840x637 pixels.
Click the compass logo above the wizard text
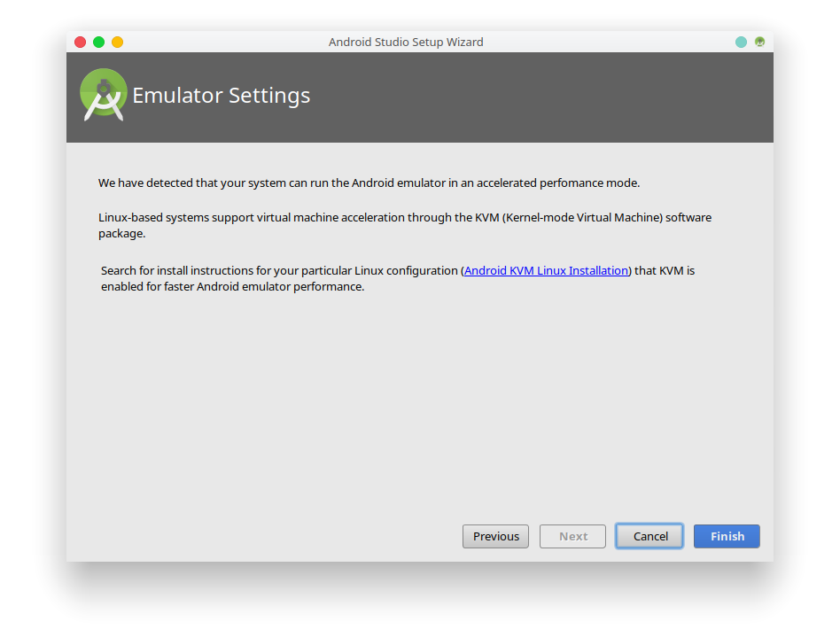103,92
